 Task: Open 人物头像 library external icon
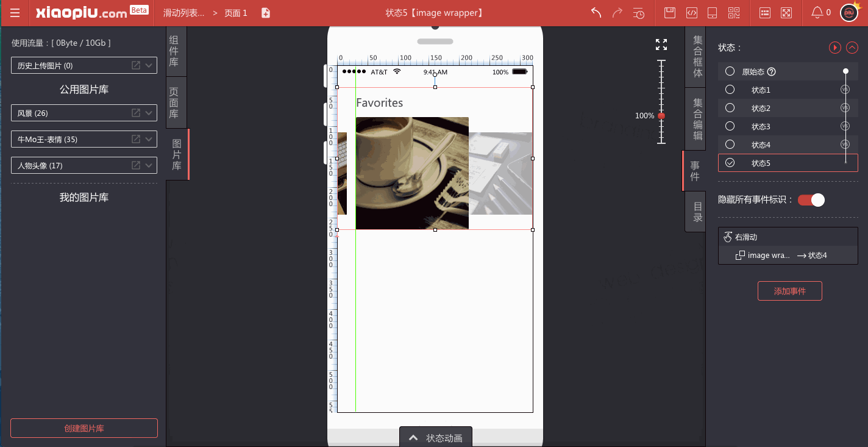pyautogui.click(x=136, y=165)
